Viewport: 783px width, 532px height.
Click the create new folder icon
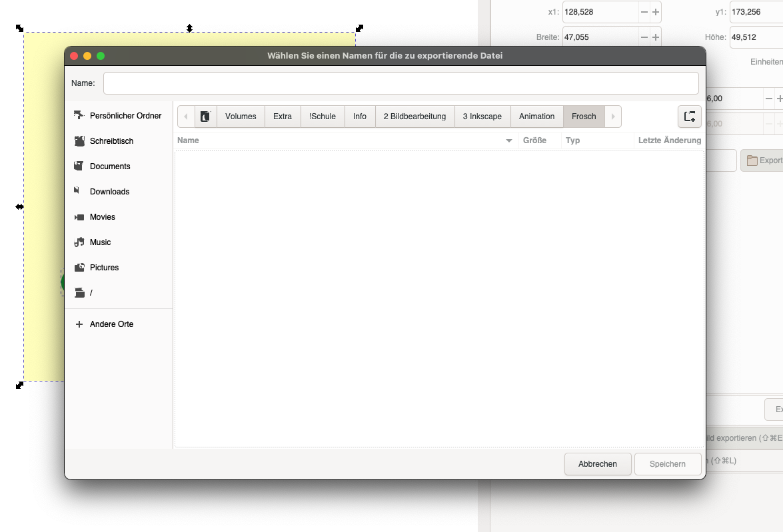click(x=689, y=117)
